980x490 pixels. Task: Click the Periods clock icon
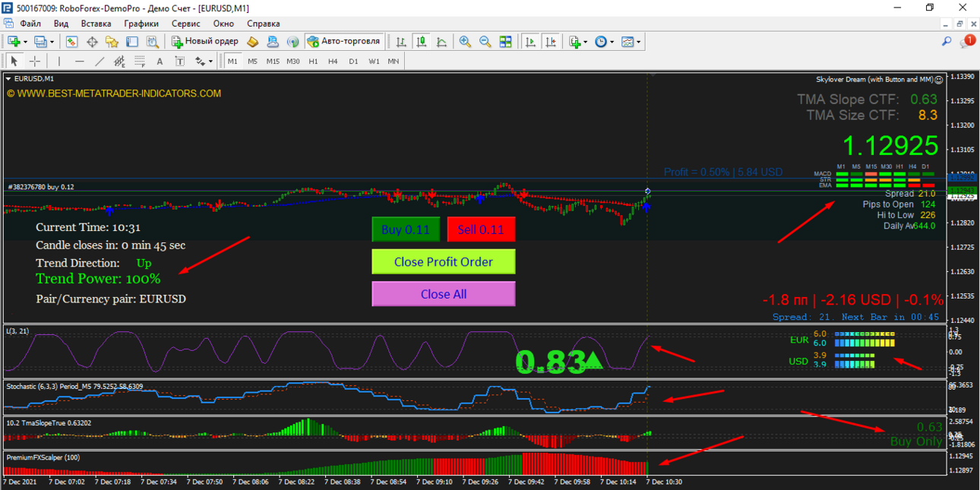[601, 42]
